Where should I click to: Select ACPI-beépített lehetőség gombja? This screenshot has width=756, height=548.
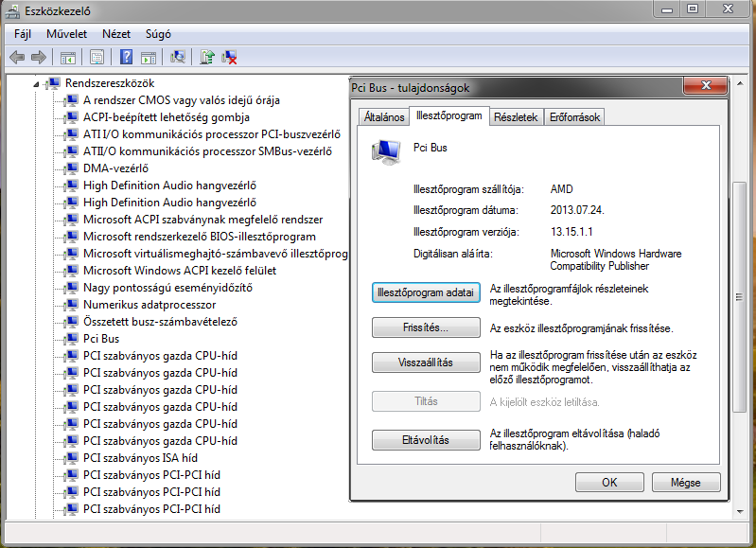[167, 117]
